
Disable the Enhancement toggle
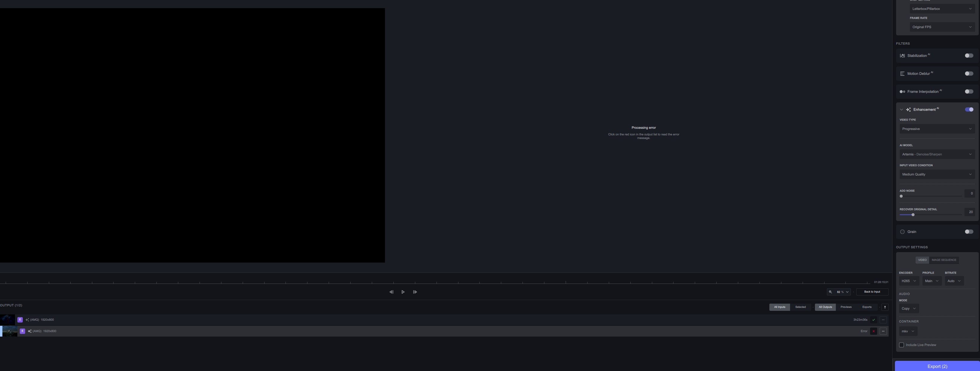click(969, 110)
